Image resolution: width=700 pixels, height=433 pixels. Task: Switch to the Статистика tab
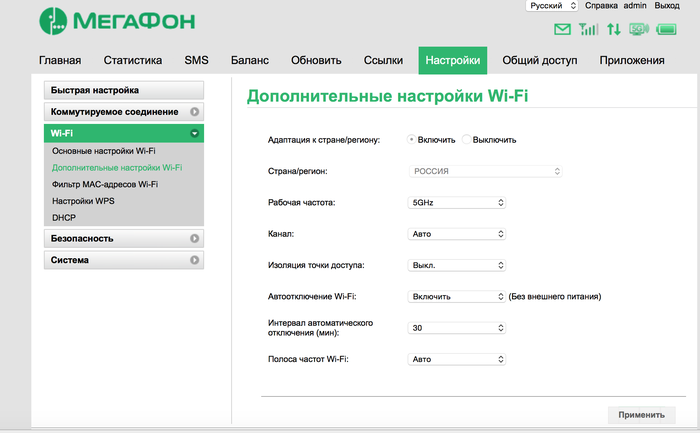click(x=133, y=61)
